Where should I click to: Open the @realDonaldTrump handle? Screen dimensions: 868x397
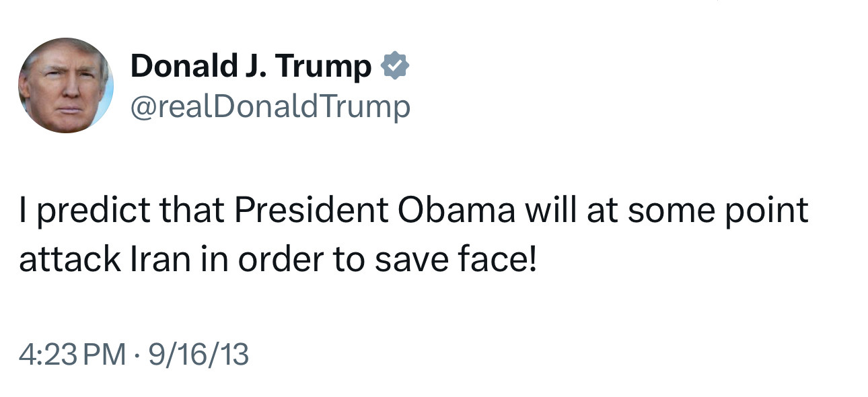(x=270, y=107)
